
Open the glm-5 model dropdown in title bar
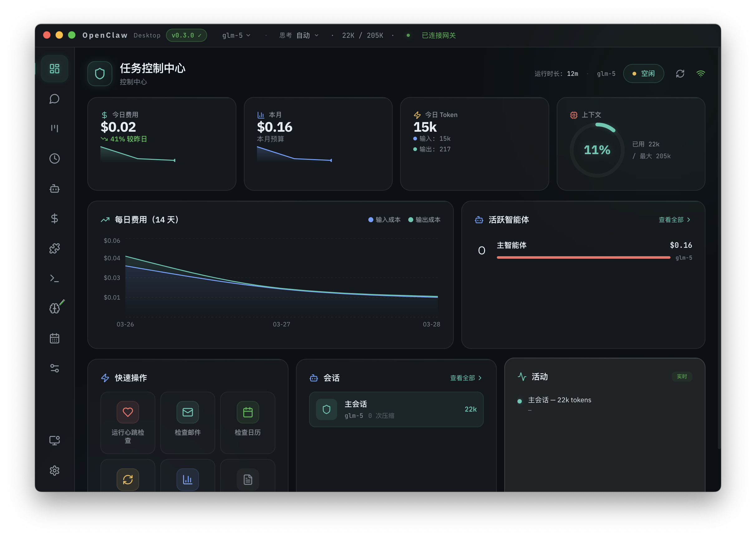[236, 35]
